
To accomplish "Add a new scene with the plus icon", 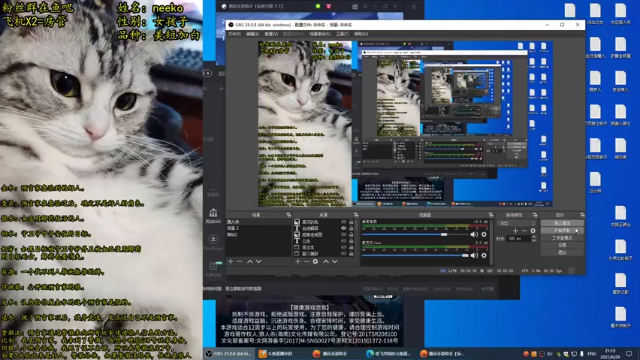I will [231, 261].
